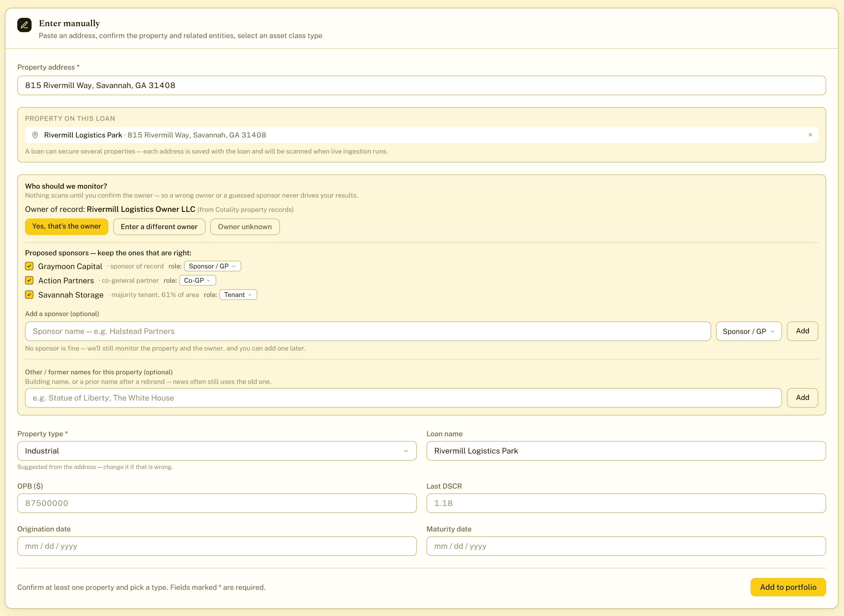
Task: Focus the Other / former names input field
Action: click(x=403, y=398)
